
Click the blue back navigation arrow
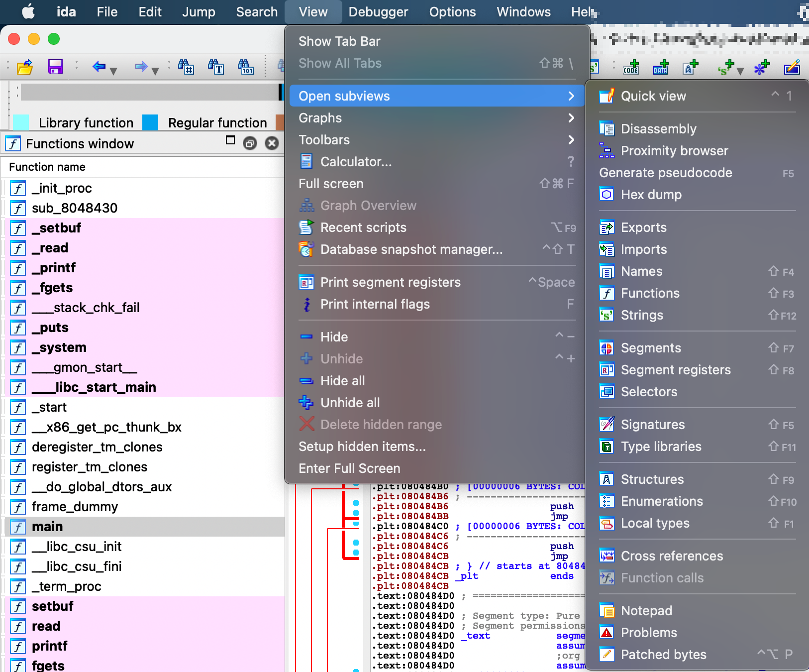tap(99, 66)
